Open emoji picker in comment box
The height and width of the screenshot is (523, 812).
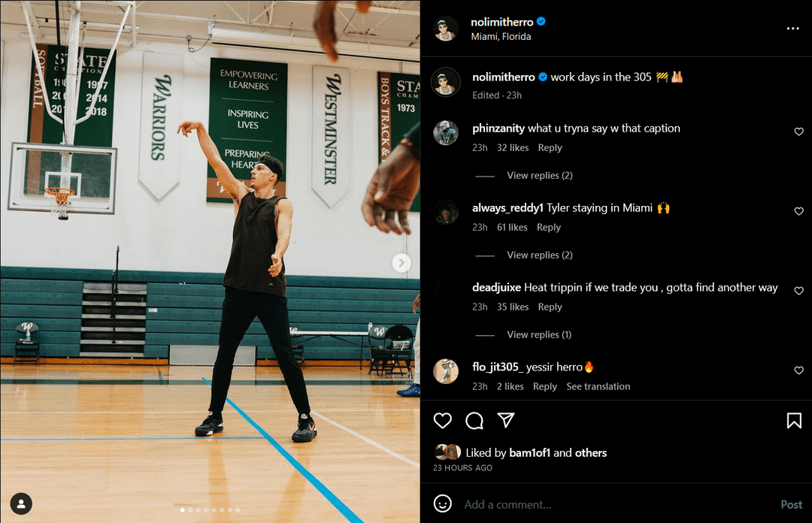443,503
